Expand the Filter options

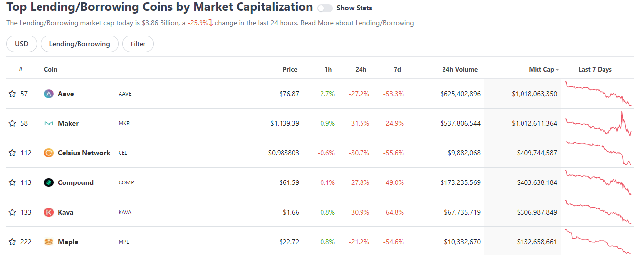pyautogui.click(x=138, y=44)
